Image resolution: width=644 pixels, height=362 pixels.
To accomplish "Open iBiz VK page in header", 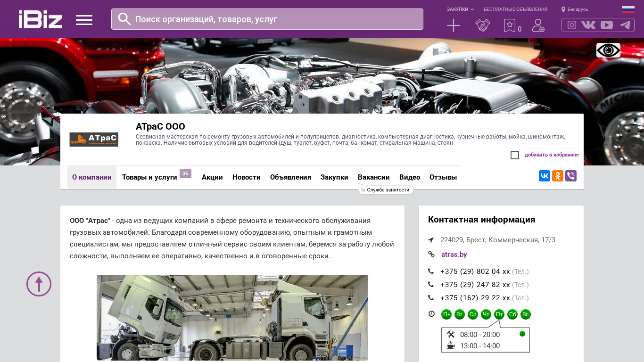I will (x=588, y=25).
